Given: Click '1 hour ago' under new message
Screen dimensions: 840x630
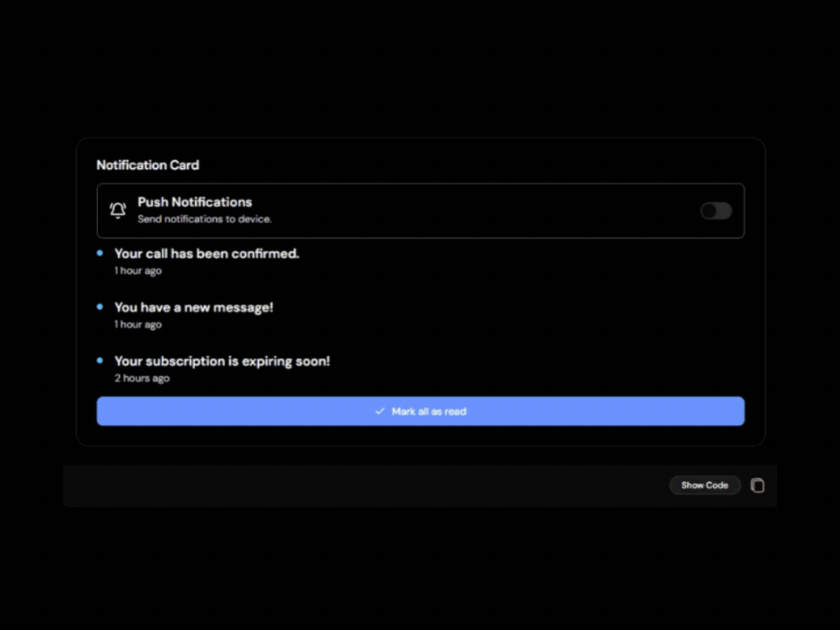Looking at the screenshot, I should click(138, 324).
